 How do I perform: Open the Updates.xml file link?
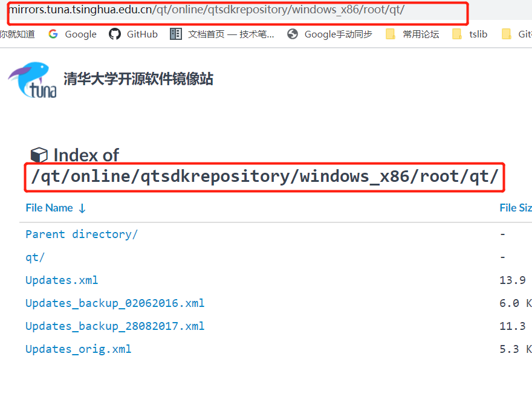(x=62, y=280)
